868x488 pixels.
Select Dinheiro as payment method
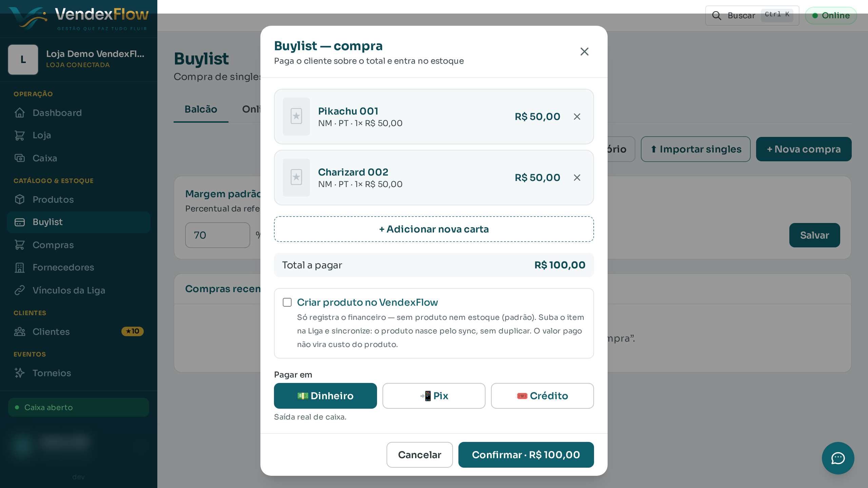325,396
